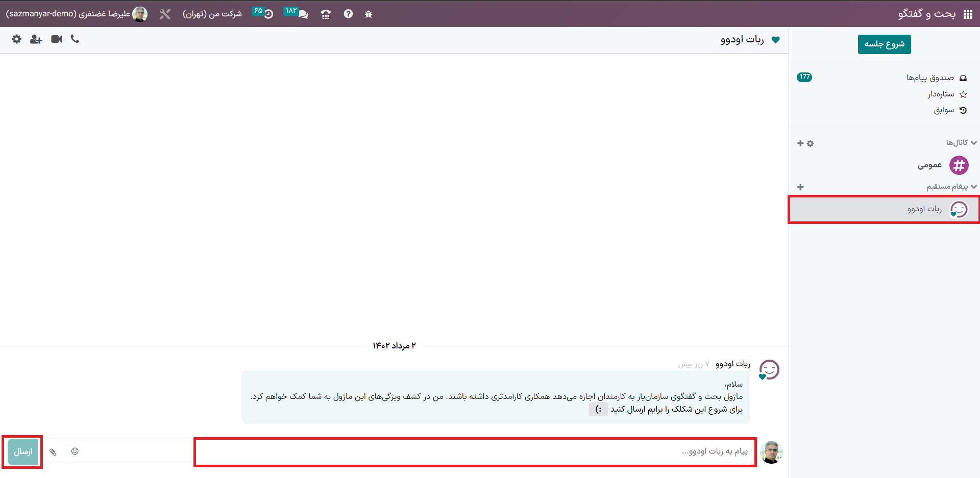Click the channels settings gear icon
This screenshot has height=478, width=980.
(811, 144)
